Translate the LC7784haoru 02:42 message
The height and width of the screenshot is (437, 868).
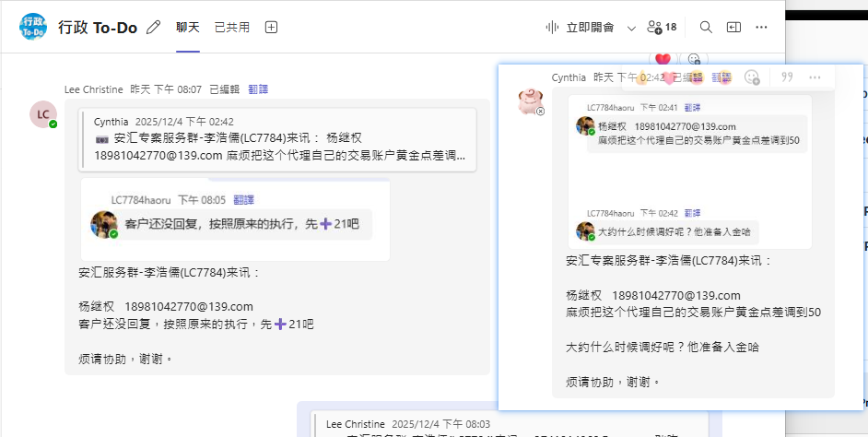[693, 213]
